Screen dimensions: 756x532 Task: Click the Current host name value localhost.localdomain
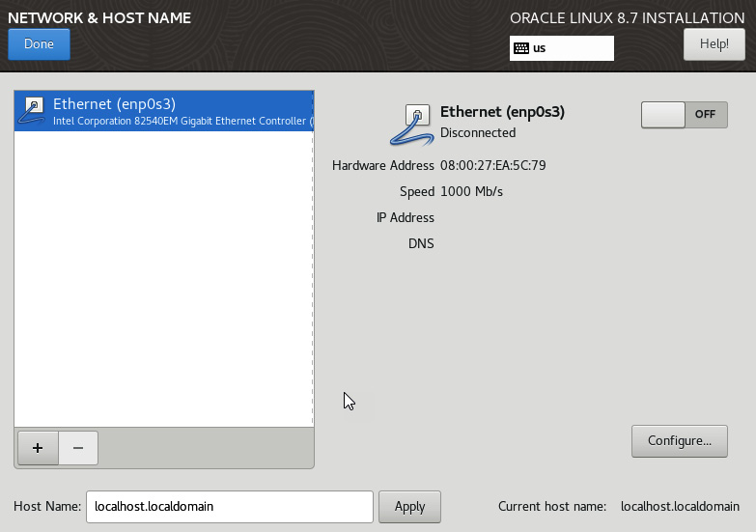[x=680, y=507]
